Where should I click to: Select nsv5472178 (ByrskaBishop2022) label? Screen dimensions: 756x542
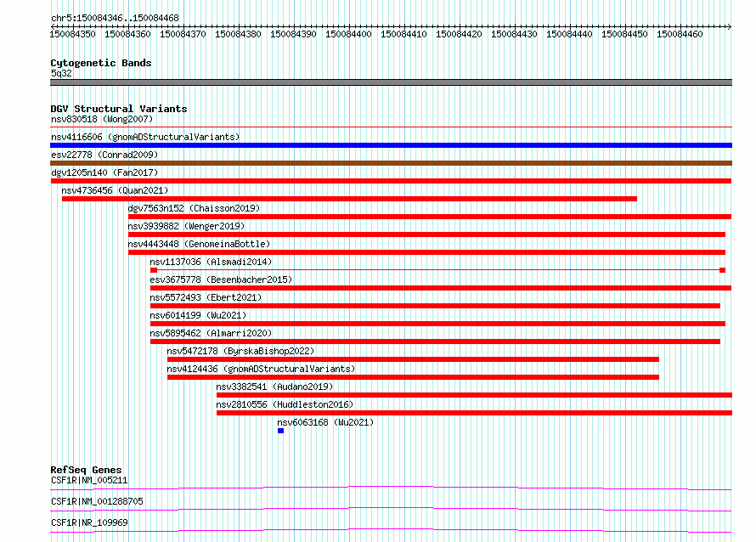point(240,351)
